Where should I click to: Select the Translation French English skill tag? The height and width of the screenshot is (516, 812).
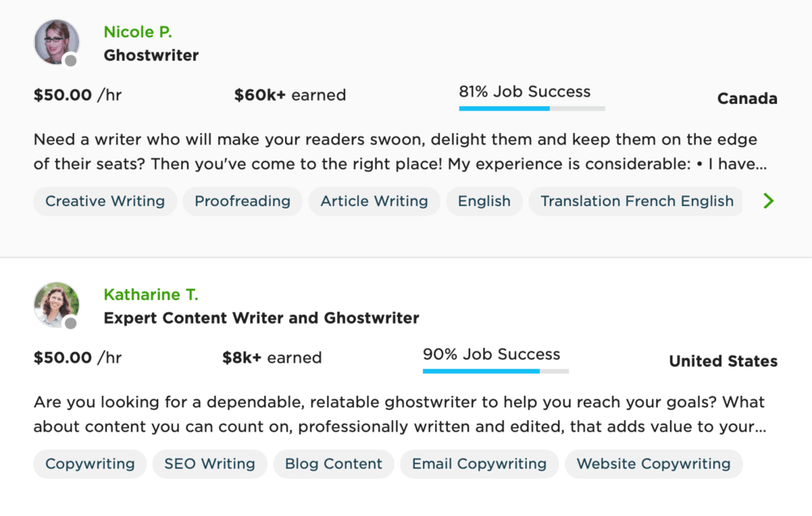tap(636, 200)
